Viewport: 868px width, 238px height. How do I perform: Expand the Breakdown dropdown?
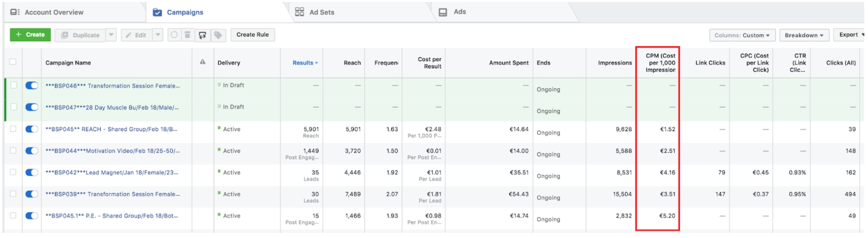(804, 35)
